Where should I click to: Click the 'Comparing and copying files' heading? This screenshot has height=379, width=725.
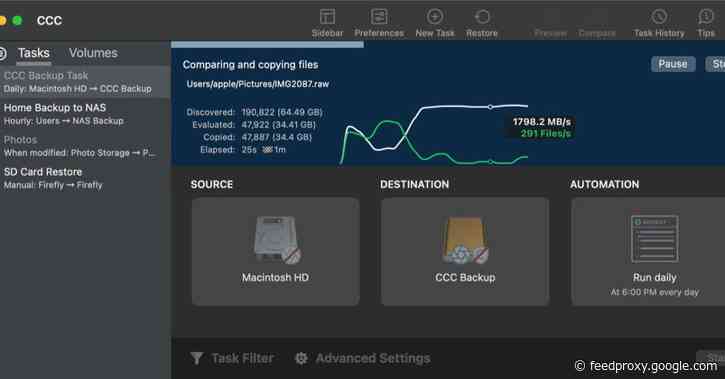[x=250, y=65]
